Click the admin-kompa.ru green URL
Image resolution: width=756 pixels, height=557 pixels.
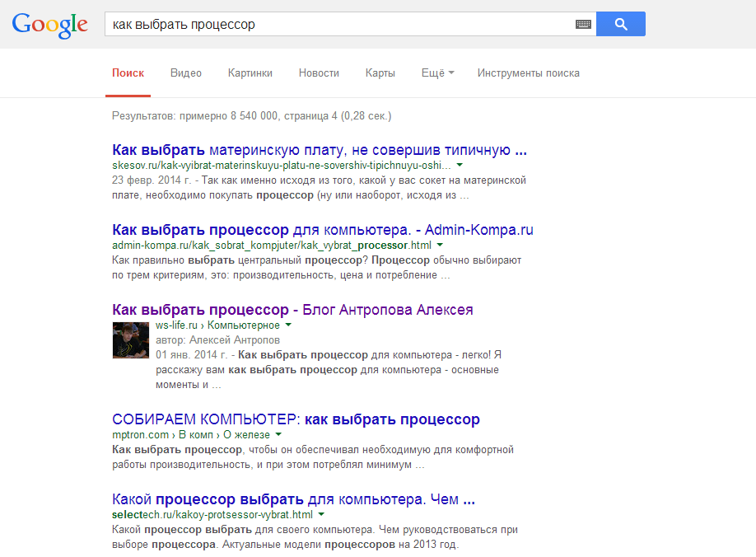coord(272,245)
